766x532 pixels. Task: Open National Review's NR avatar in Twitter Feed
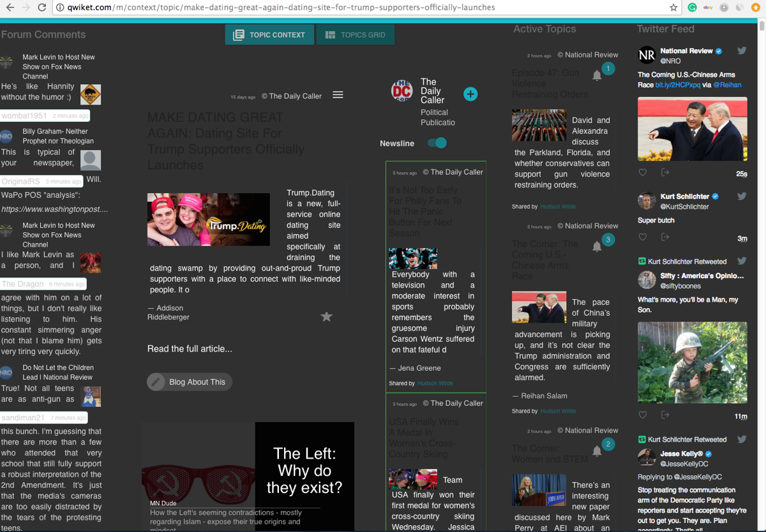(647, 55)
